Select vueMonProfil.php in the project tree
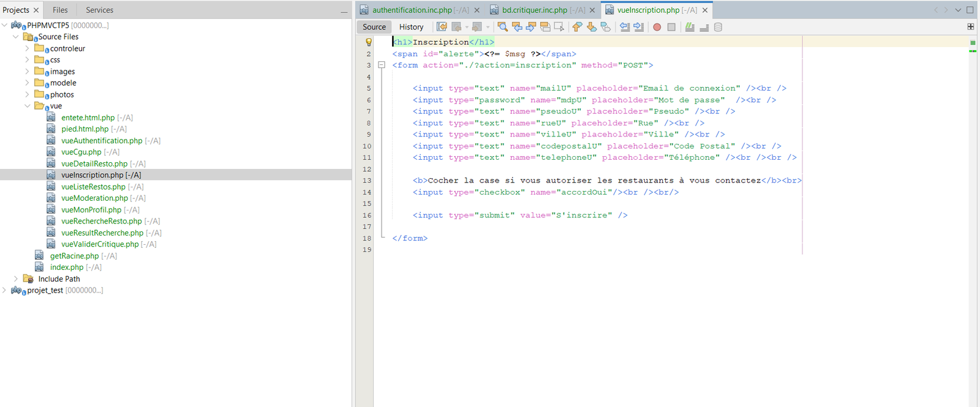Screen dimensions: 980x407 [x=91, y=210]
